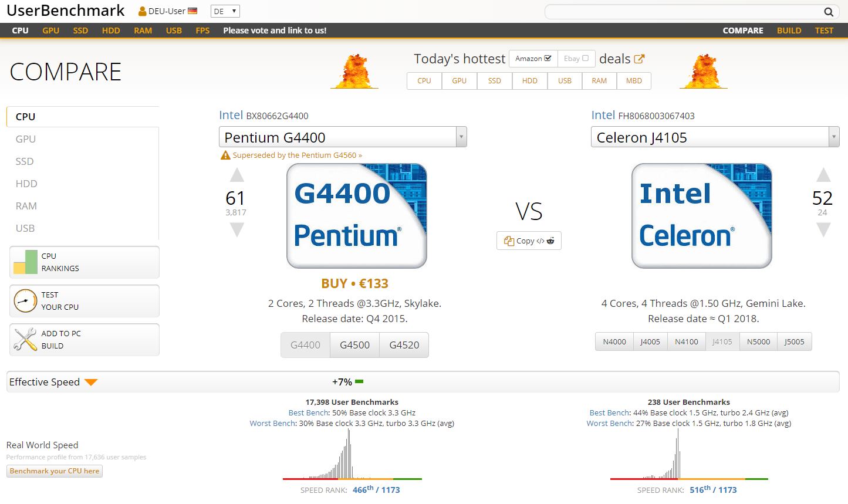848x504 pixels.
Task: Click the German flag icon
Action: coord(192,11)
